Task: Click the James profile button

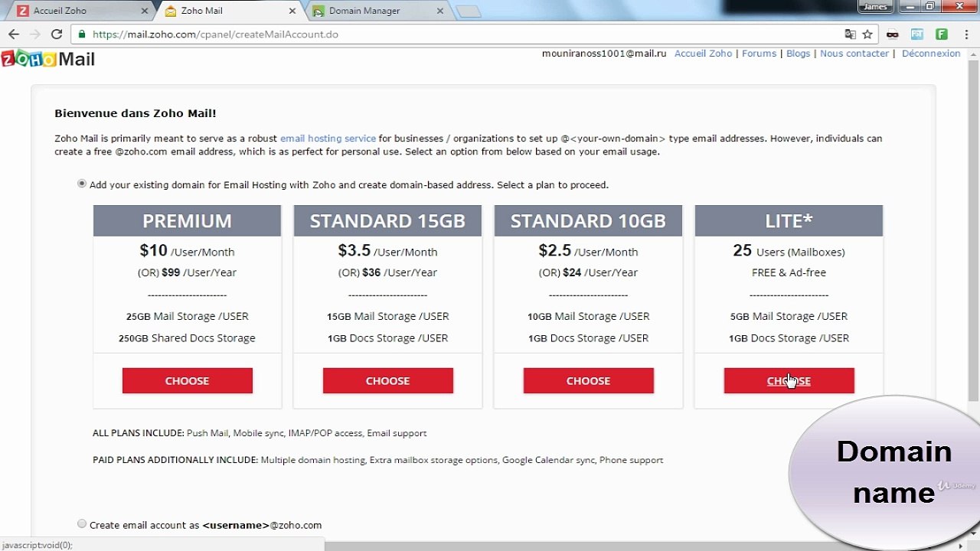Action: [x=874, y=6]
